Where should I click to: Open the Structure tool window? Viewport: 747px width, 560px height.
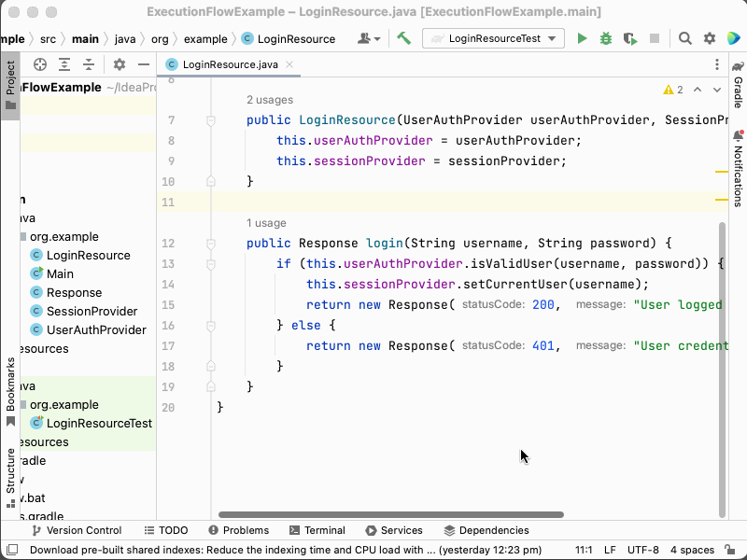pos(10,478)
